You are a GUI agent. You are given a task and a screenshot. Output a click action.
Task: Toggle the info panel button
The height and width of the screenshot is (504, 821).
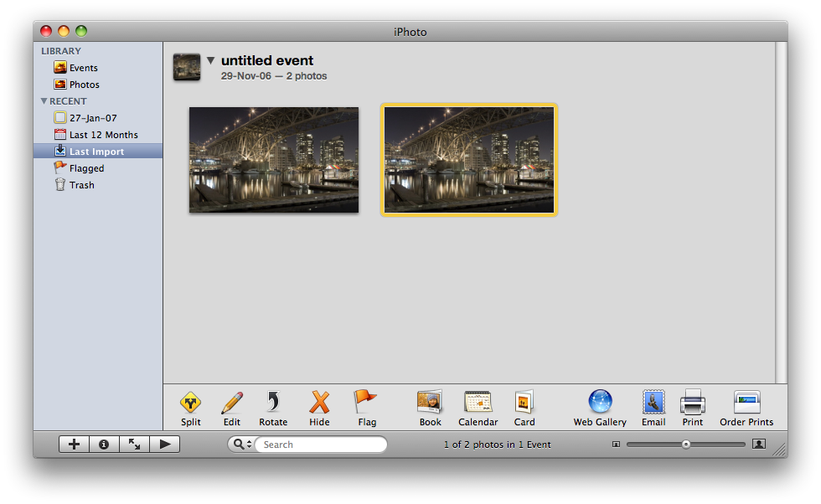(104, 445)
